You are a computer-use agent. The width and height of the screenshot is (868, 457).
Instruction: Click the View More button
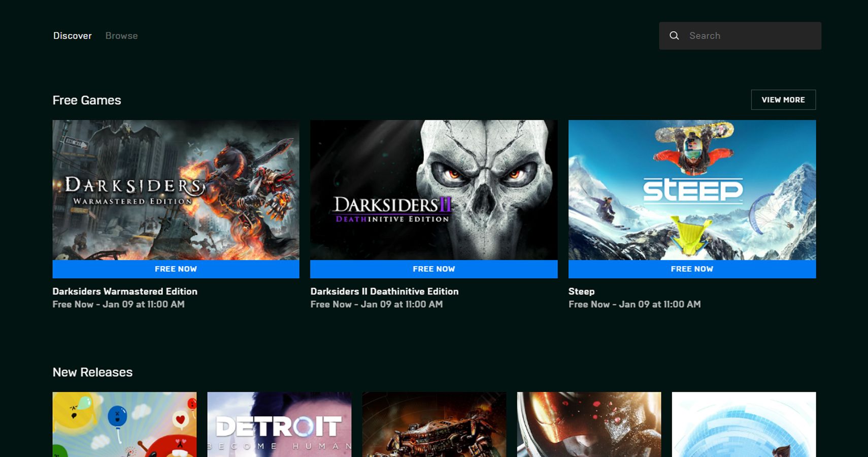point(783,100)
